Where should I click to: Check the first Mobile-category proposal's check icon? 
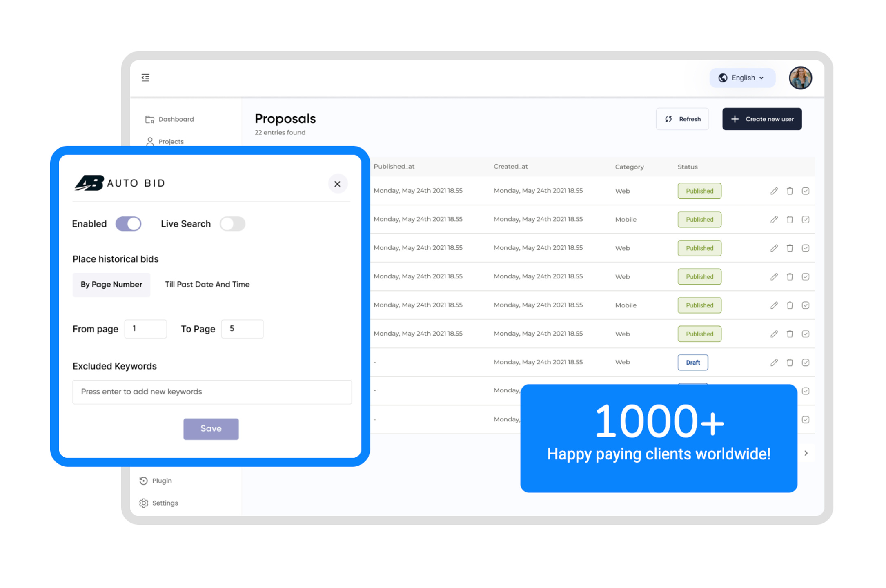(x=806, y=220)
